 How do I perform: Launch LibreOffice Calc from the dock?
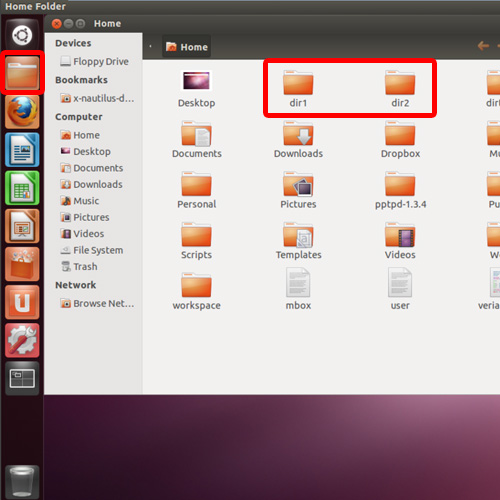tap(22, 188)
